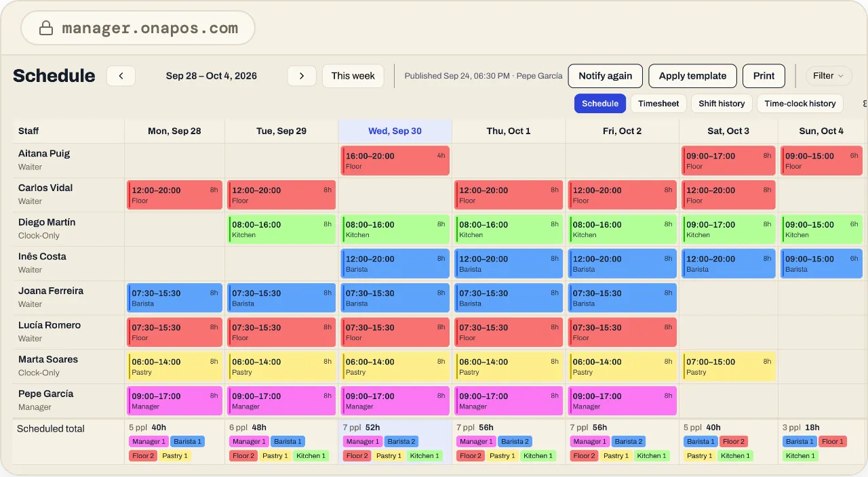
Task: Open Inês Costa's Wednesday Barista shift
Action: point(395,264)
